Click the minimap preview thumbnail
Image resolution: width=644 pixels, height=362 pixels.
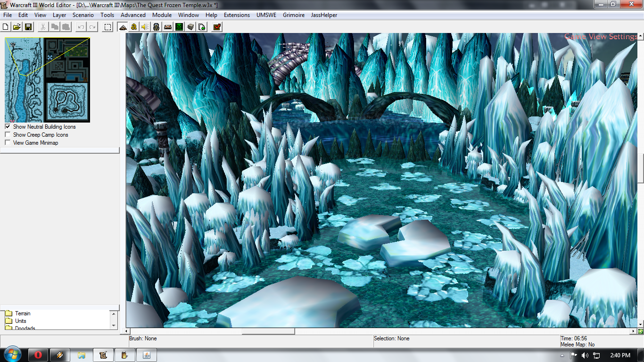point(47,80)
